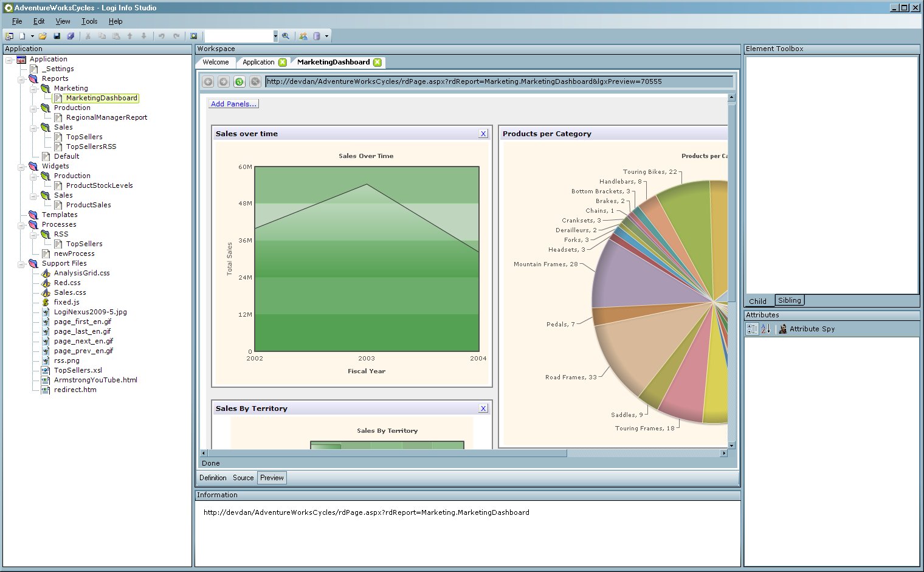The image size is (924, 572).
Task: Select MarketingDashboard in the tree
Action: (x=102, y=98)
